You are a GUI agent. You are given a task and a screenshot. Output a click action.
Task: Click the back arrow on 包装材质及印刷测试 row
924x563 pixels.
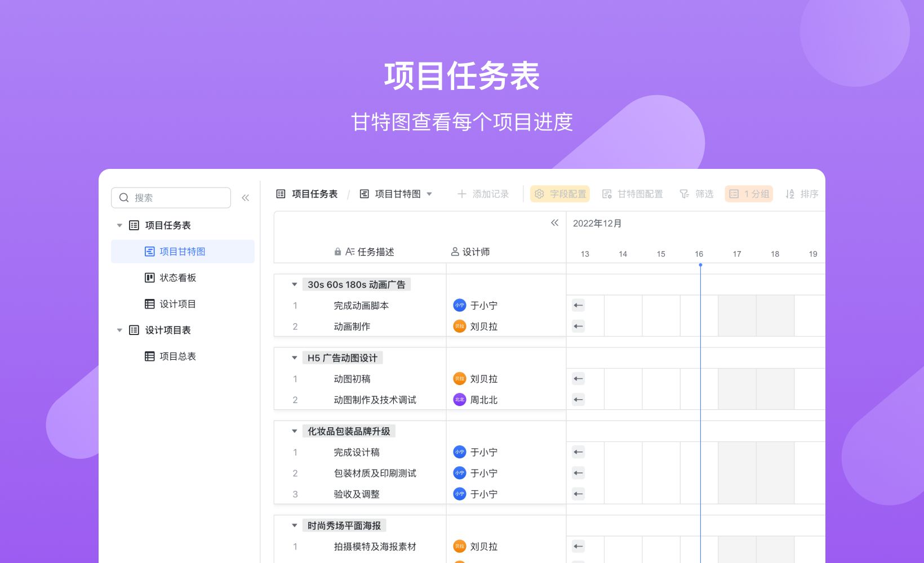pos(578,473)
